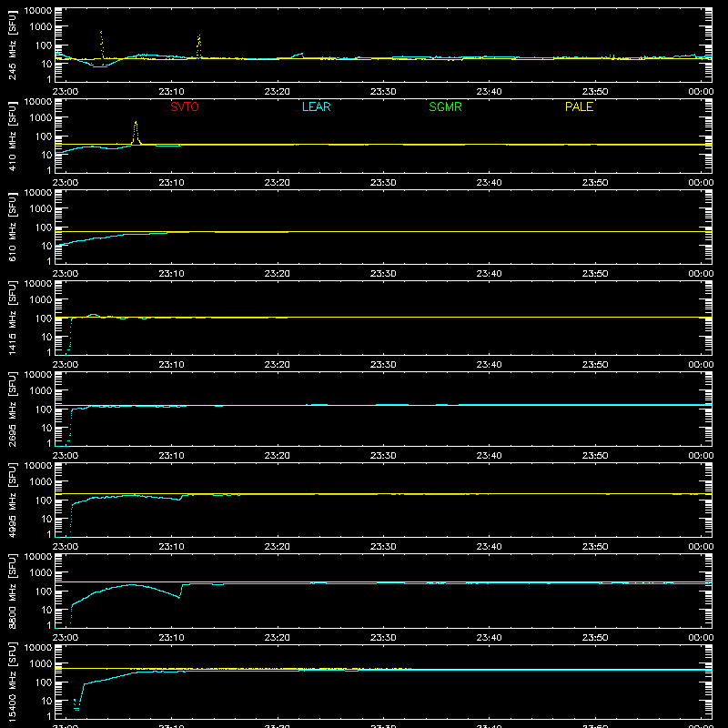Click the cyan dip trough in 8800 MHz curve

click(x=178, y=597)
